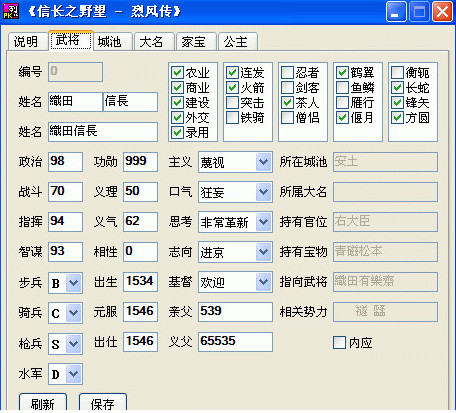
Task: Click the 智谋 value field
Action: pos(65,252)
